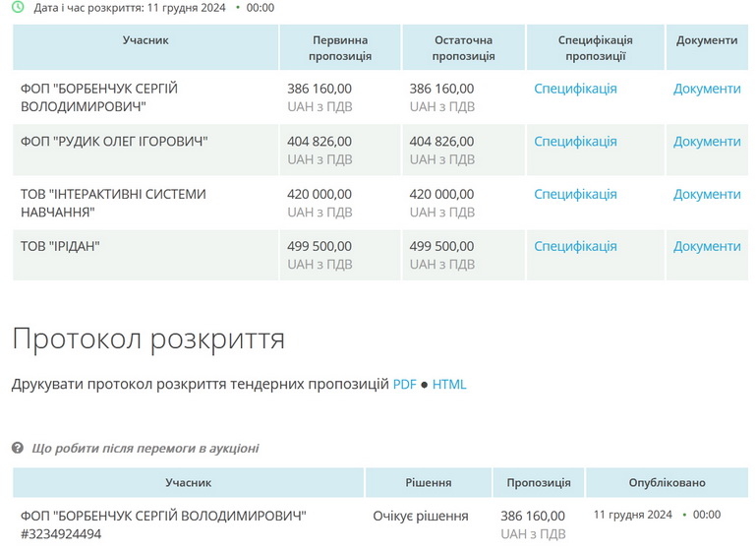Open Специфікація link for ТОВ Ірідан
Screen dimensions: 756x551
click(x=575, y=246)
